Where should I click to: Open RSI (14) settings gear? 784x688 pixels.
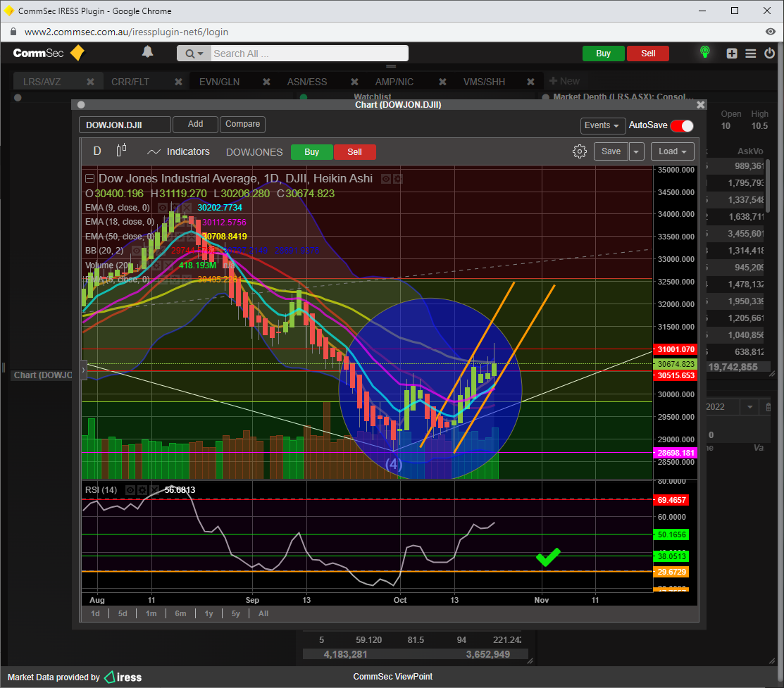coord(142,490)
